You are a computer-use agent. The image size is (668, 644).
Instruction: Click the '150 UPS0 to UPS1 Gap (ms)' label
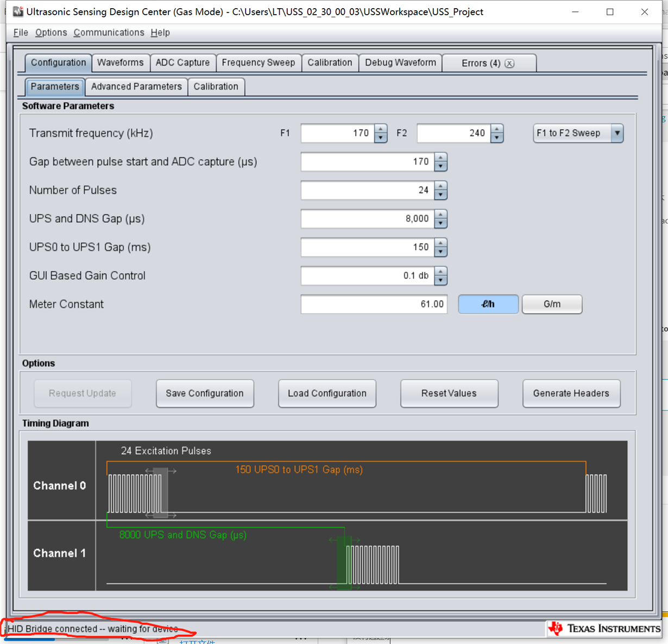[299, 470]
